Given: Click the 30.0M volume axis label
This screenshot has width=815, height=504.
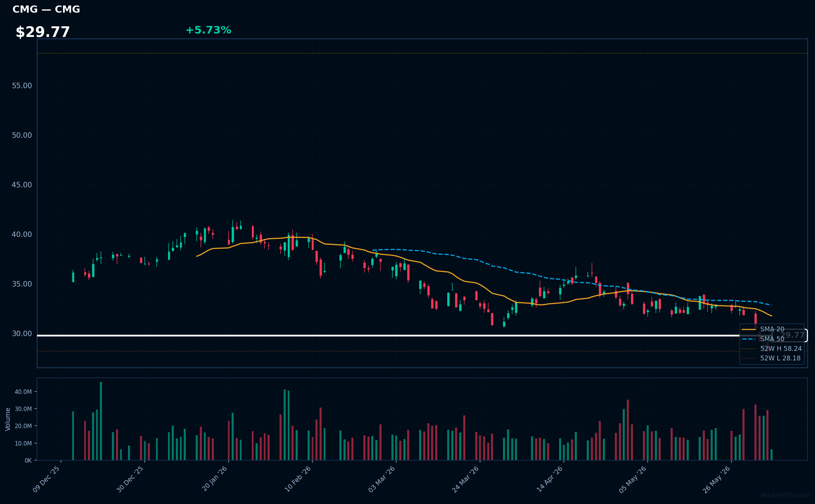Looking at the screenshot, I should click(x=23, y=409).
